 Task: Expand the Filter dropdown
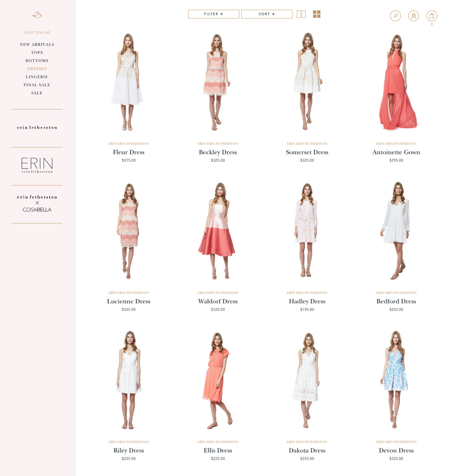pos(213,14)
